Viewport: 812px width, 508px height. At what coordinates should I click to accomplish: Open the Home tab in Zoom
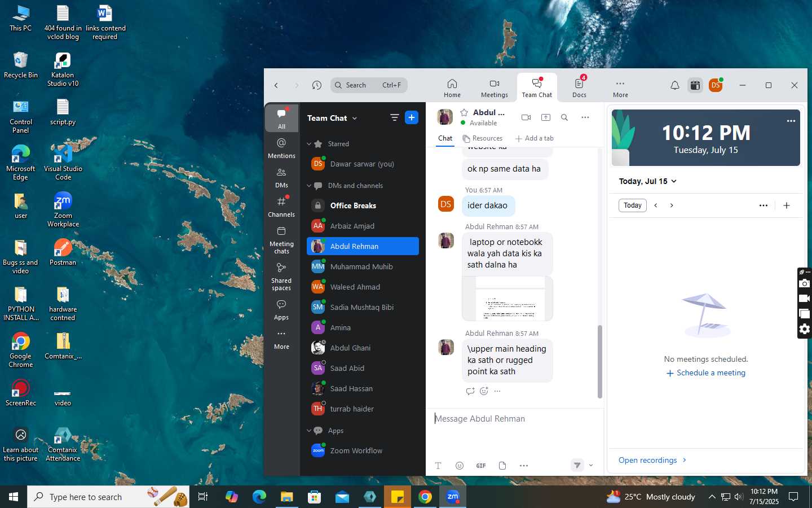coord(452,88)
